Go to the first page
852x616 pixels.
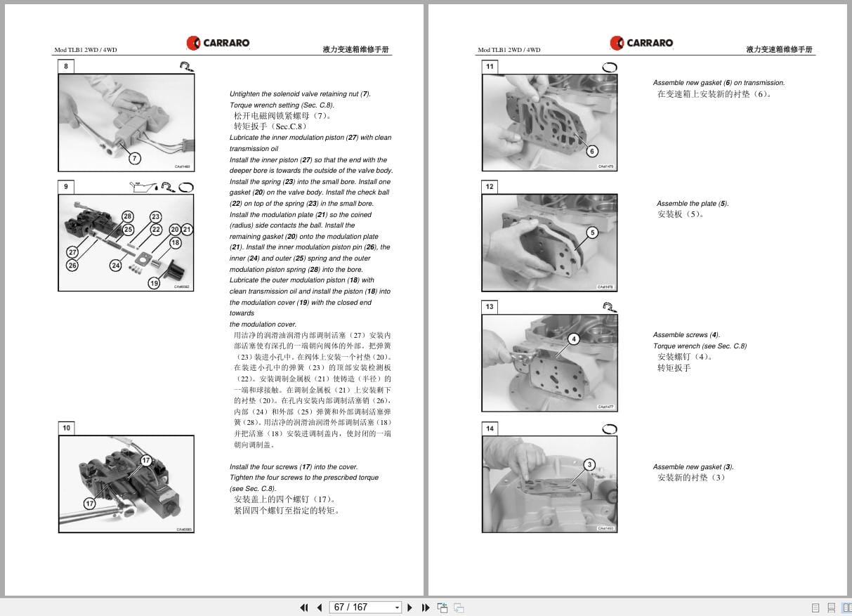click(x=304, y=608)
